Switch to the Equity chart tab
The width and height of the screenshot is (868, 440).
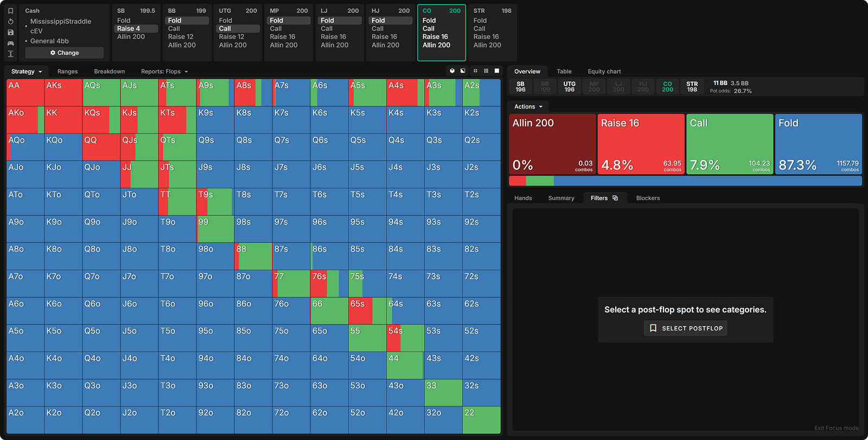pos(604,72)
